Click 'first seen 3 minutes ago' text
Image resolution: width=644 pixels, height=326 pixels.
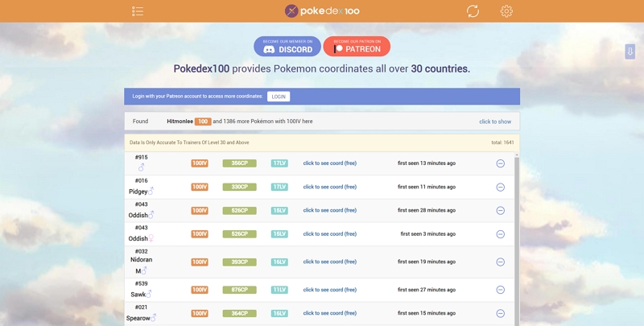[428, 234]
